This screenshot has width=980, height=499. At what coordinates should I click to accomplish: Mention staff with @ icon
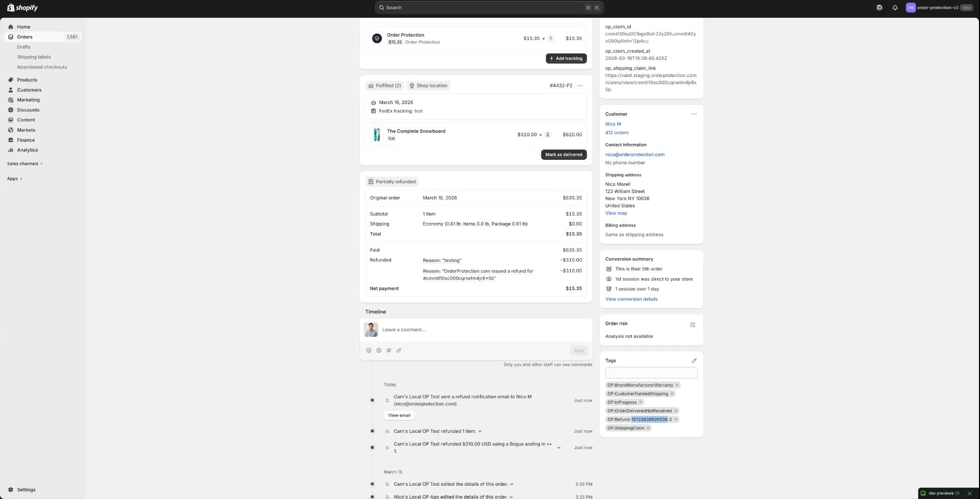click(379, 351)
